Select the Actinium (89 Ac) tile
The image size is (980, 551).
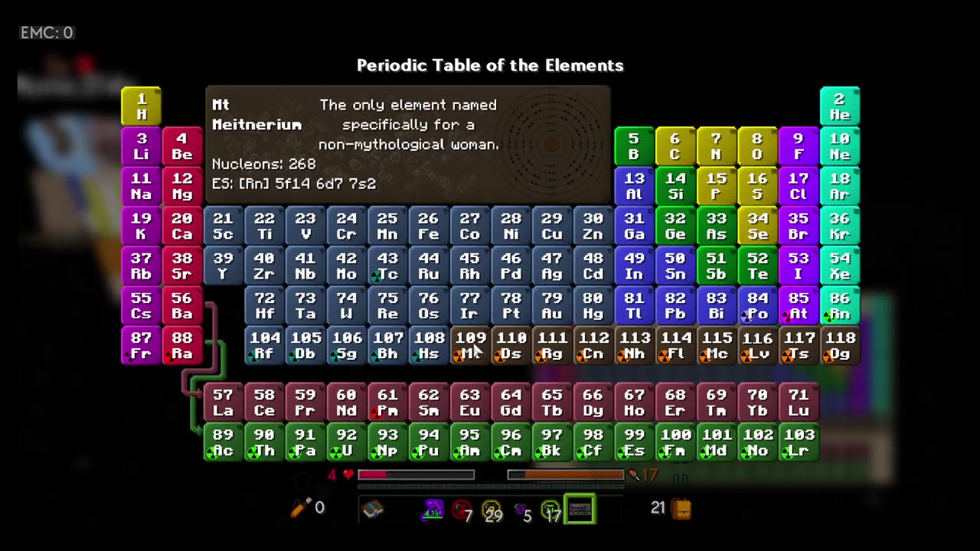(x=224, y=442)
